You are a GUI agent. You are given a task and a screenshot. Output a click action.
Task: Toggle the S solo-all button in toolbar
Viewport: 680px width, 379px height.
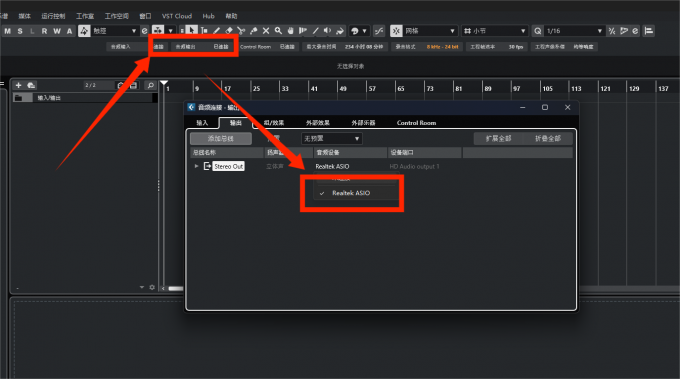click(x=20, y=31)
